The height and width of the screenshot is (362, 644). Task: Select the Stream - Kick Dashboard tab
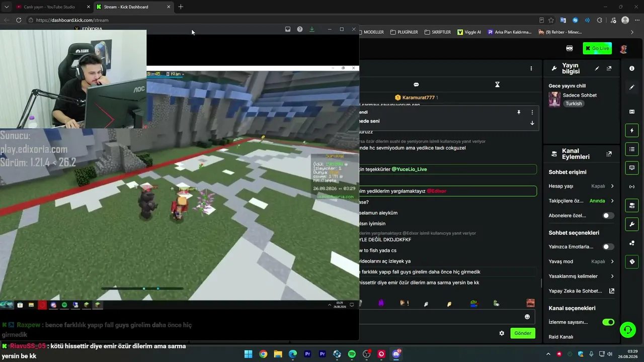(x=133, y=7)
